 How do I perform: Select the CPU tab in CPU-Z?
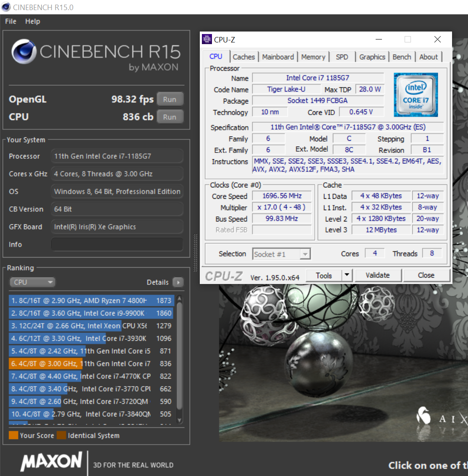tap(216, 56)
